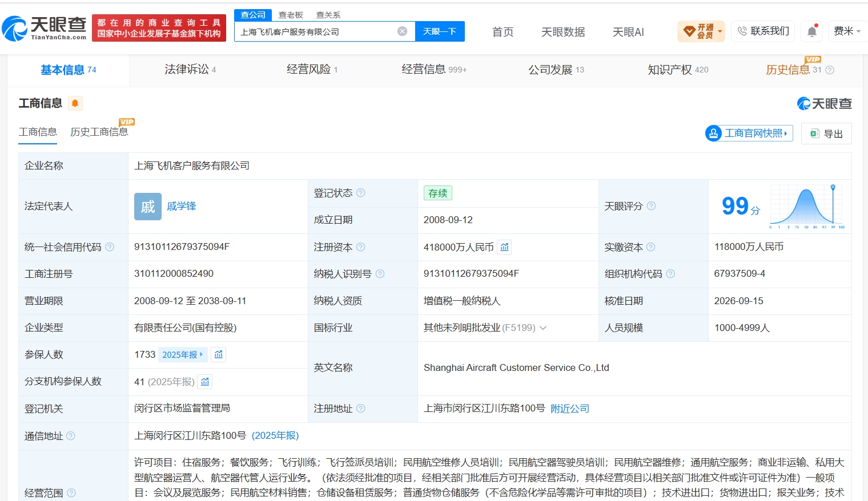868x501 pixels.
Task: Show help for 组织机构代码
Action: [670, 274]
